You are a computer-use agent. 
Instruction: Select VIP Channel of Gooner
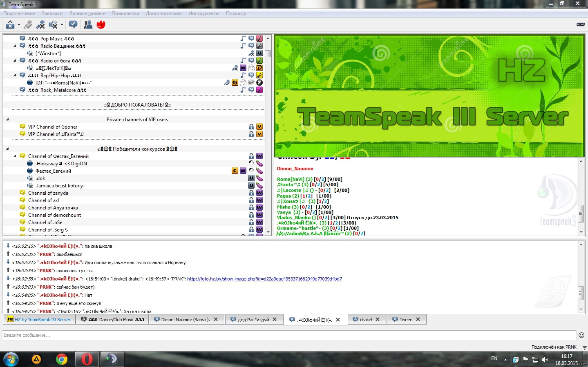tap(53, 127)
